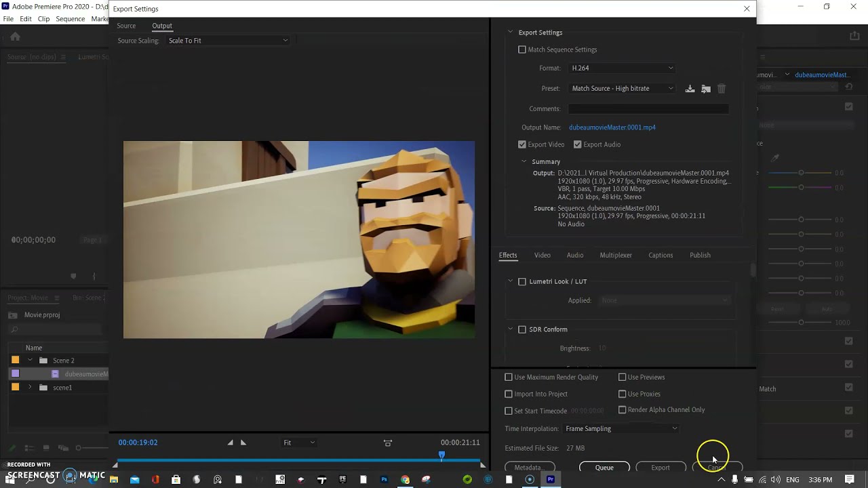Launch Microsoft Office from the taskbar
The width and height of the screenshot is (868, 488).
coord(155,480)
